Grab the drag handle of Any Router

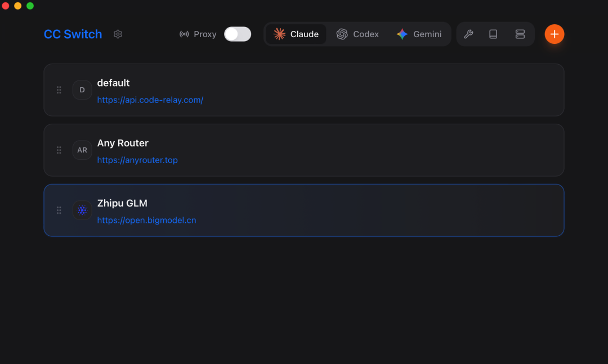59,150
